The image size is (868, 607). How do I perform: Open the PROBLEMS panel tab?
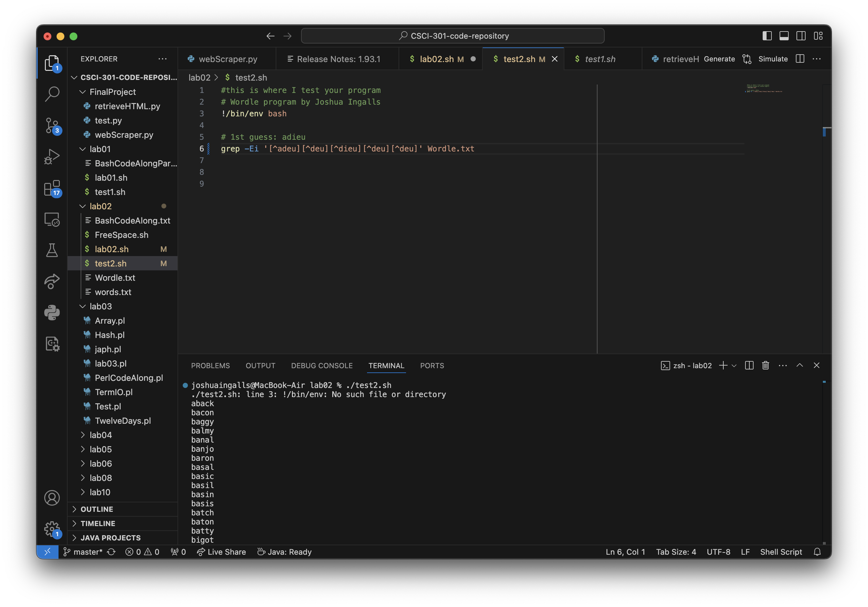click(x=210, y=366)
